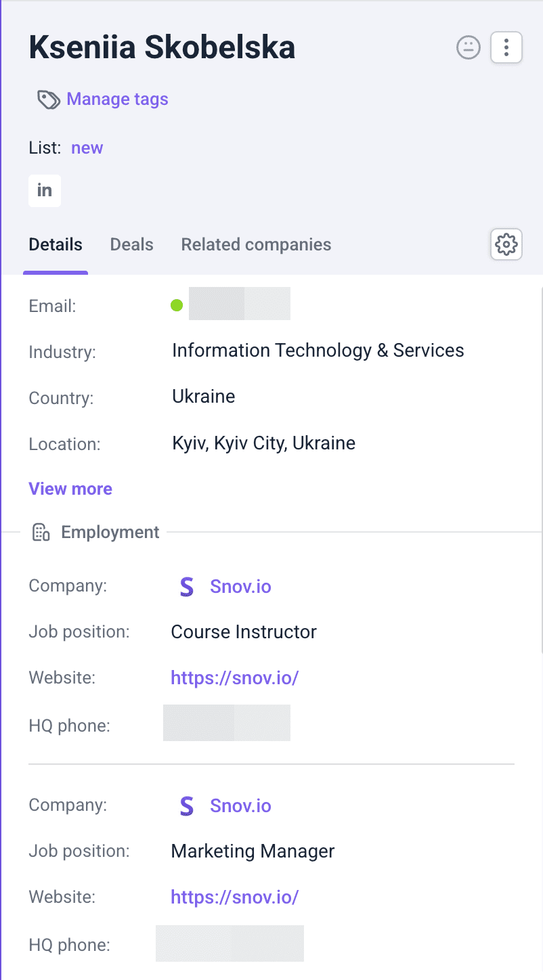
Task: Open snov.io website link for Course Instructor
Action: (234, 677)
